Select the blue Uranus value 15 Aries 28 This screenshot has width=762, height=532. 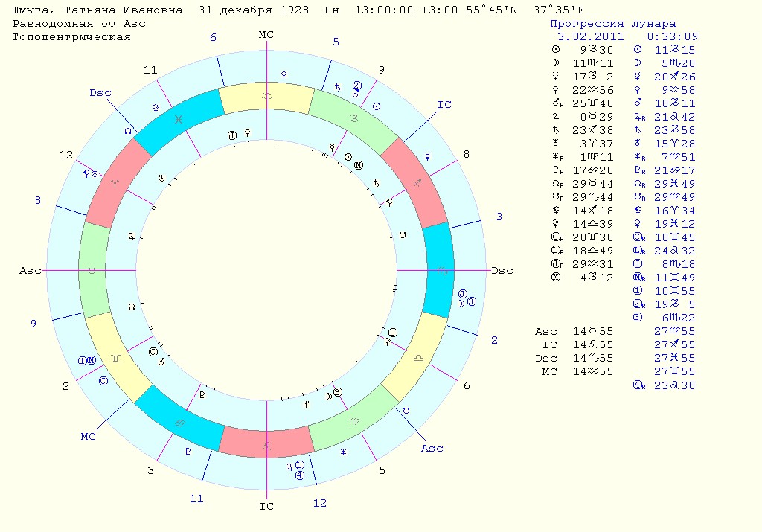pos(674,144)
